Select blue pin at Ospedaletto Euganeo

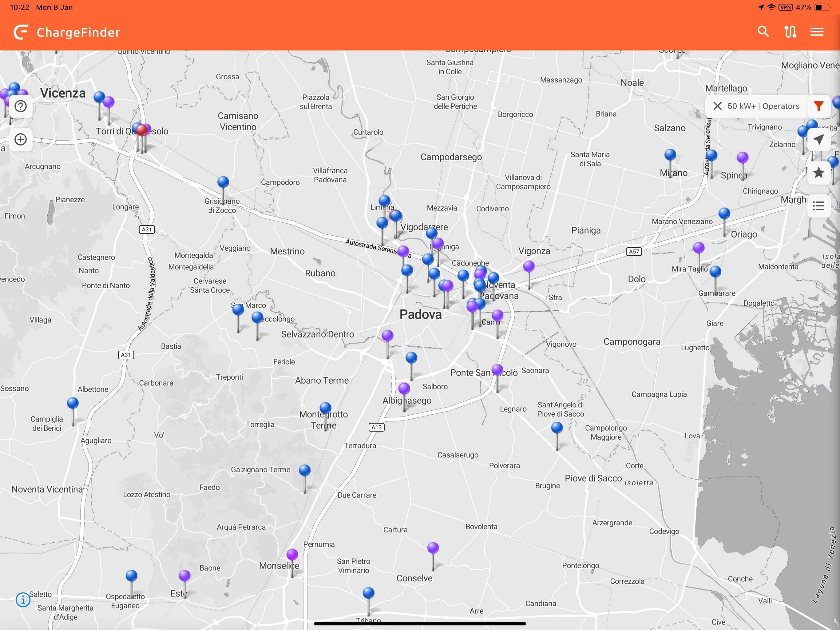[131, 576]
